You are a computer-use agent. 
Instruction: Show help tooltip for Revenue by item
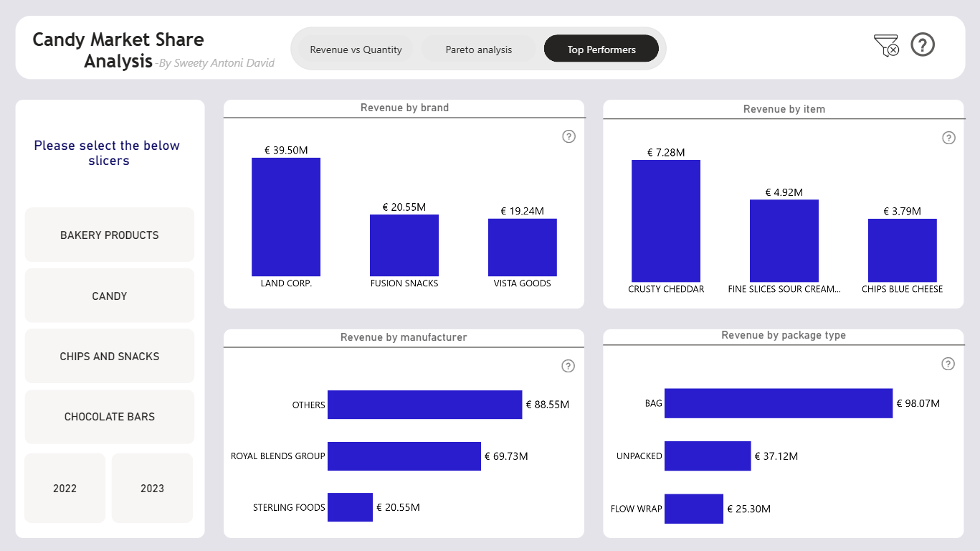click(948, 138)
